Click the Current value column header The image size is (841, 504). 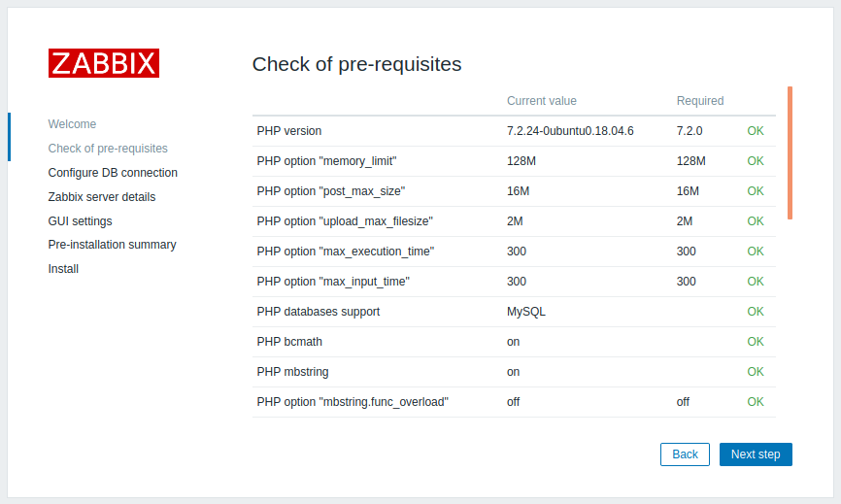coord(542,101)
